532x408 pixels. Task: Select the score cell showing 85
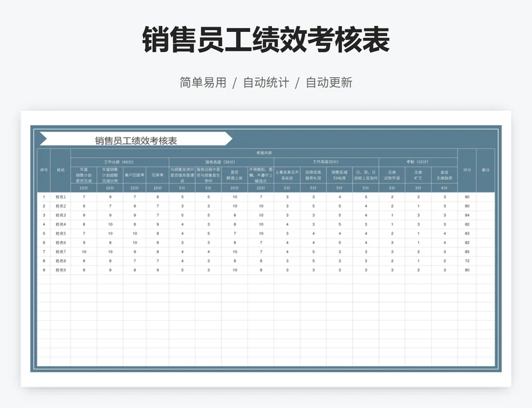[x=467, y=252]
